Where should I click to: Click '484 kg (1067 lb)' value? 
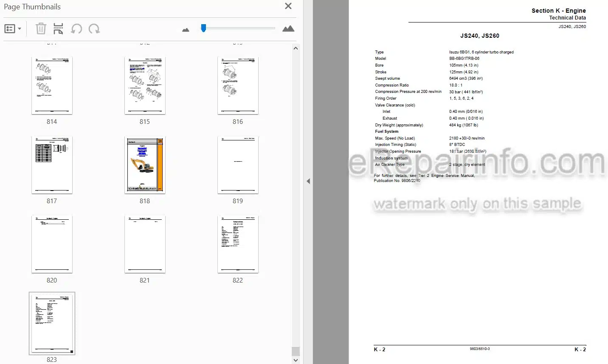pyautogui.click(x=463, y=125)
